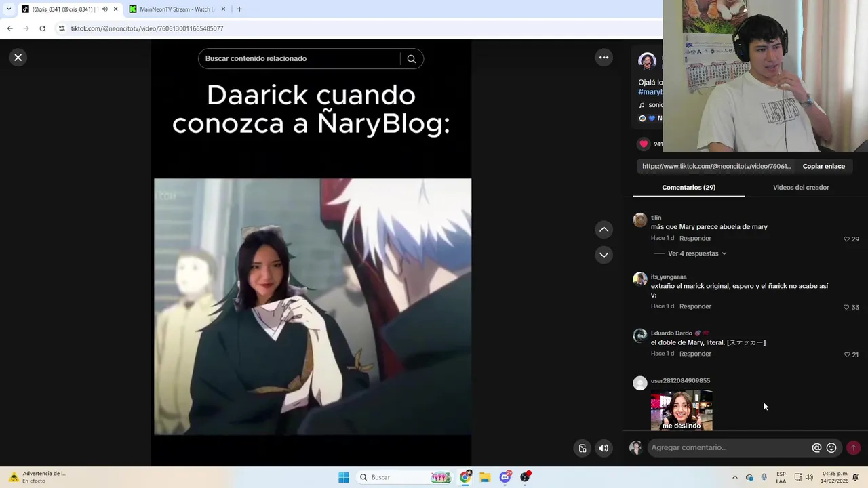Open Chrome from taskbar
This screenshot has height=488, width=868.
pyautogui.click(x=465, y=477)
